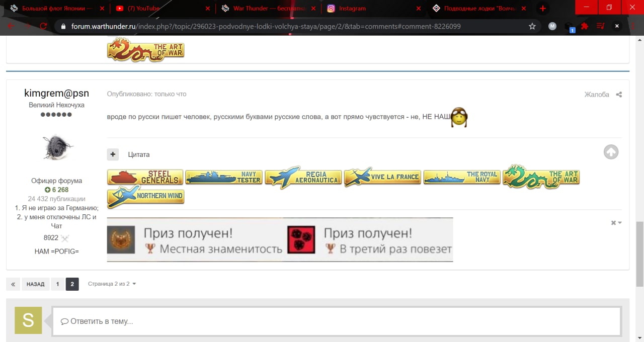644x342 pixels.
Task: Add post to multiquote with plus button
Action: 113,154
